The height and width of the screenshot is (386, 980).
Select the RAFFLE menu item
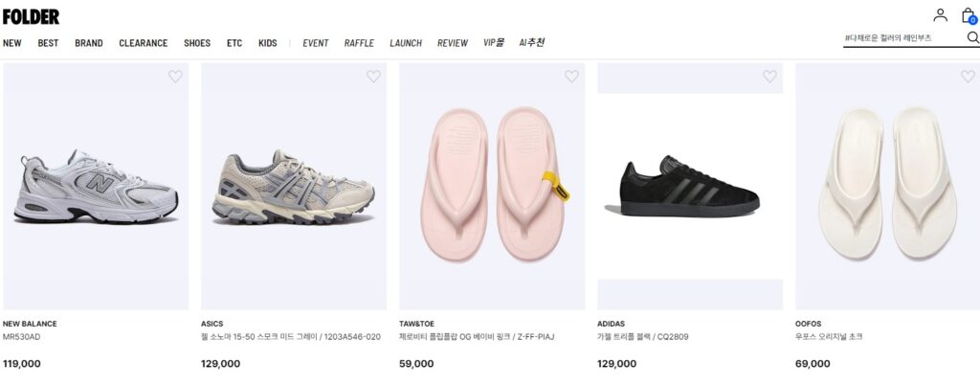[x=359, y=43]
